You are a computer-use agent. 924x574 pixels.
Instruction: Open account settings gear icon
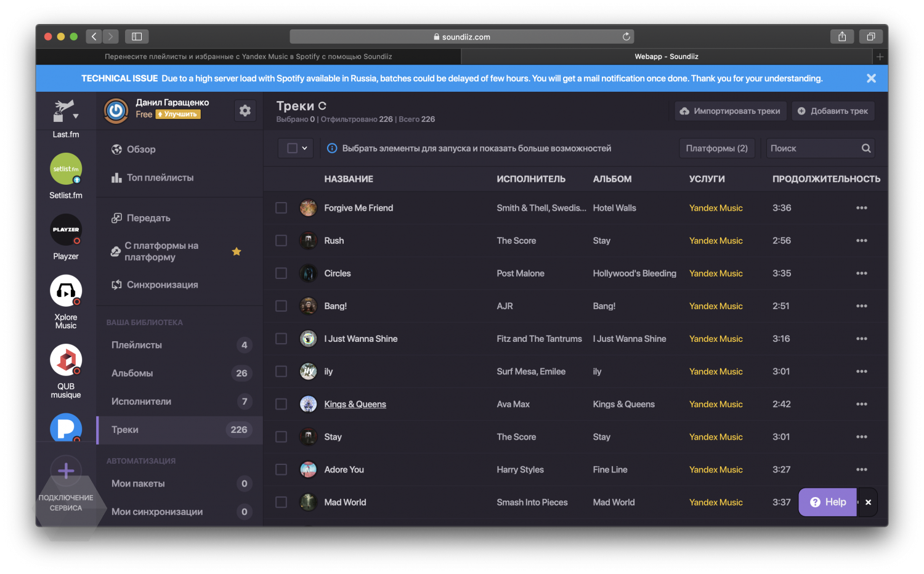tap(245, 110)
